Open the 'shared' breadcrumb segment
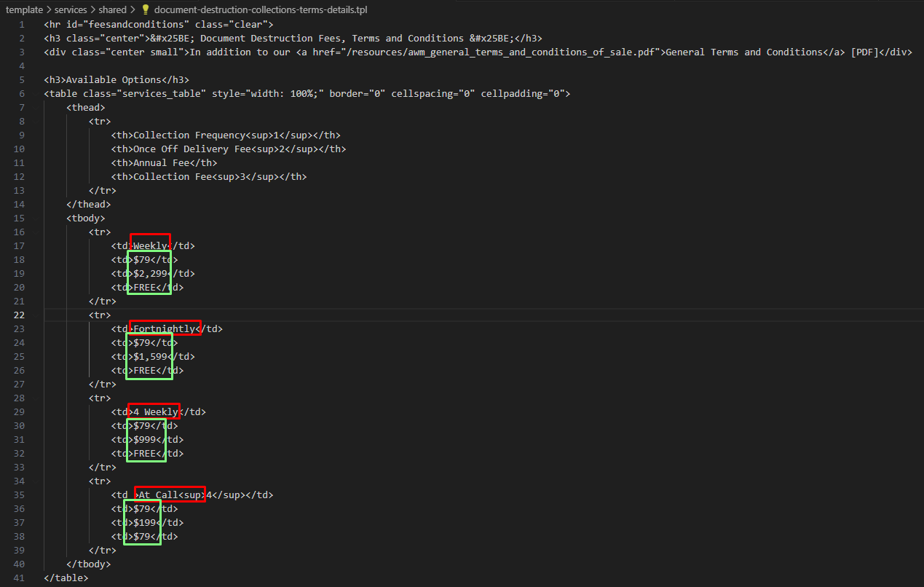924x587 pixels. click(112, 9)
